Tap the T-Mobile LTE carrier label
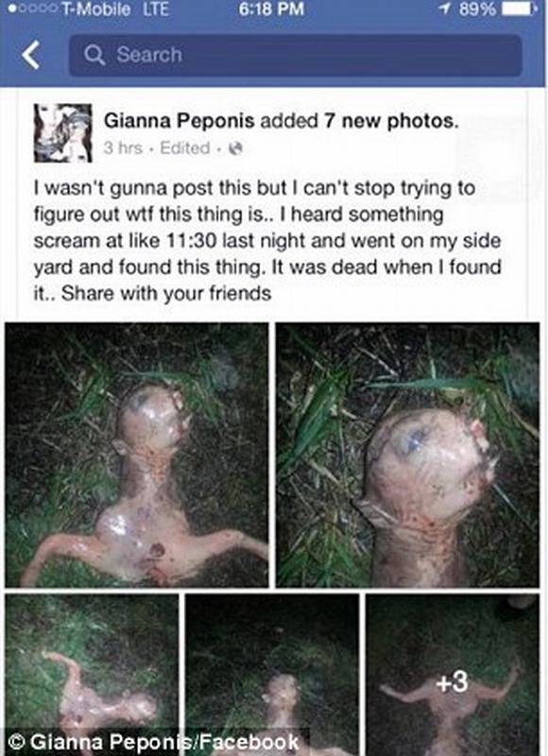Viewport: 548px width, 756px height. (115, 9)
